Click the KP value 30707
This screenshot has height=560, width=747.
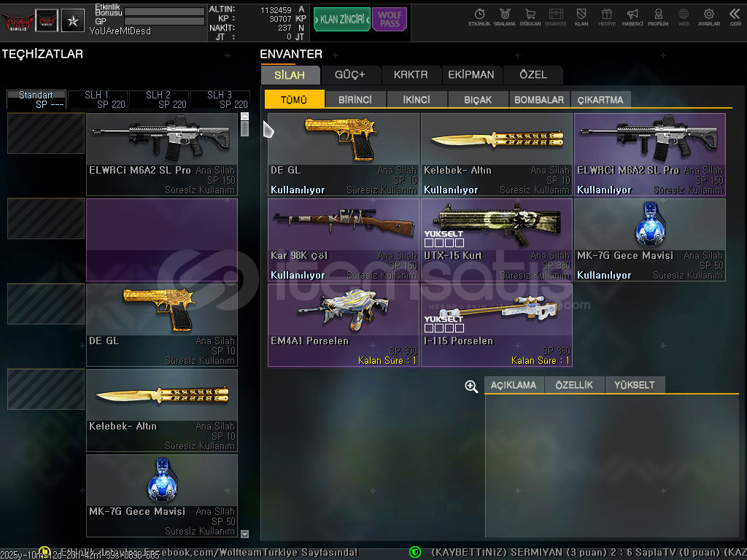pyautogui.click(x=280, y=19)
